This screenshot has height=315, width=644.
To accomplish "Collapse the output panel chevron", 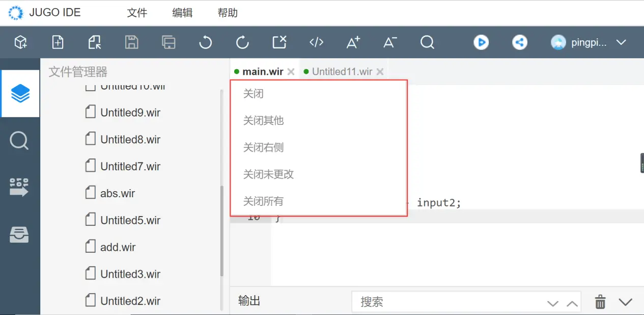I will pos(626,302).
